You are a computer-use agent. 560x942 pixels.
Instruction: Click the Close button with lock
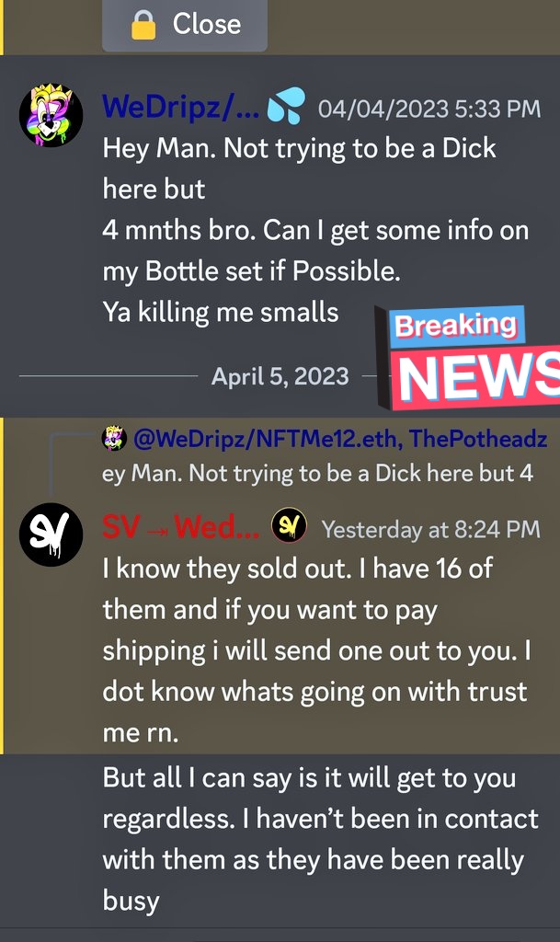click(x=185, y=25)
